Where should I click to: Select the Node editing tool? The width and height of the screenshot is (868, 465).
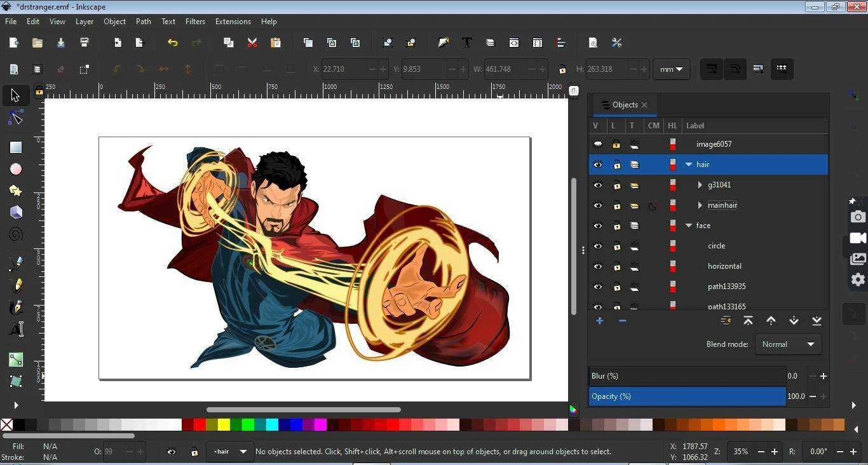15,118
